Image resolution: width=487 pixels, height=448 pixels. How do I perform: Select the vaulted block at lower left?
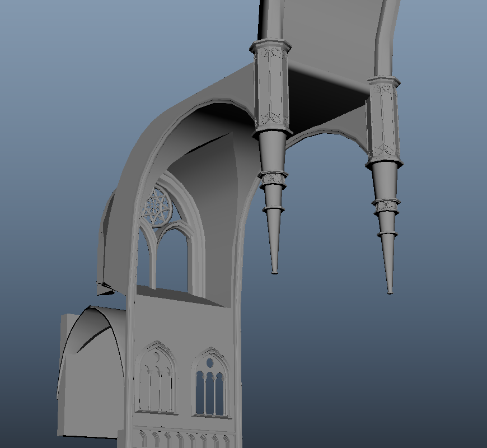point(90,370)
